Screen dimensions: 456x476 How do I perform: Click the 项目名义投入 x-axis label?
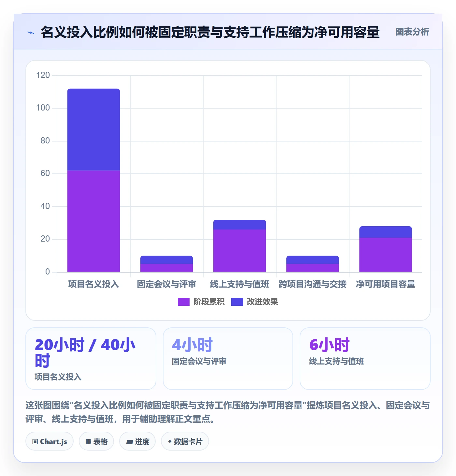point(94,284)
